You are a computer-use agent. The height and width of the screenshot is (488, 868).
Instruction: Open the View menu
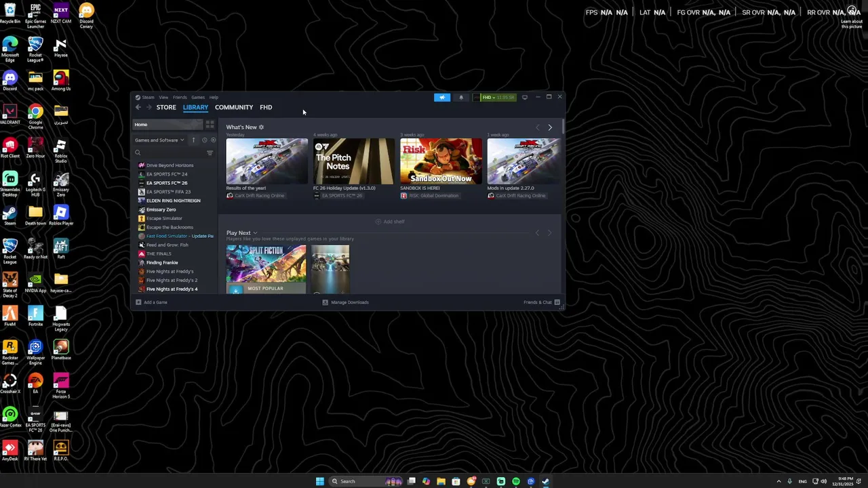pos(163,97)
